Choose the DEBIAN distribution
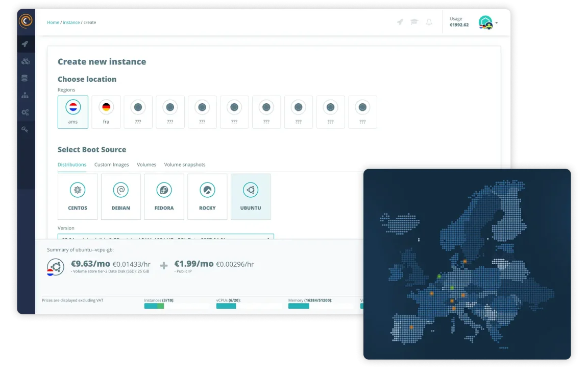The width and height of the screenshot is (588, 368). click(121, 196)
